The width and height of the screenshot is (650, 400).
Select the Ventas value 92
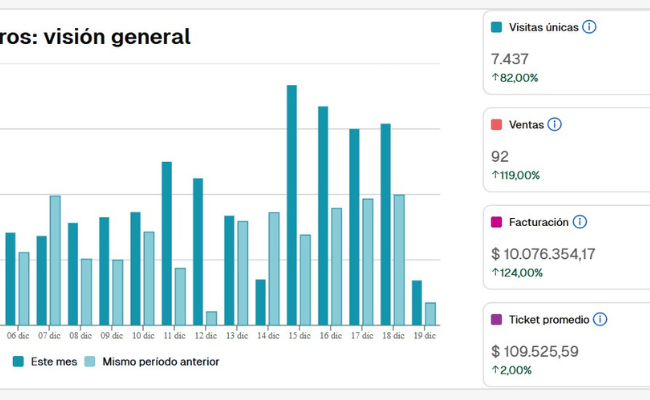point(500,156)
